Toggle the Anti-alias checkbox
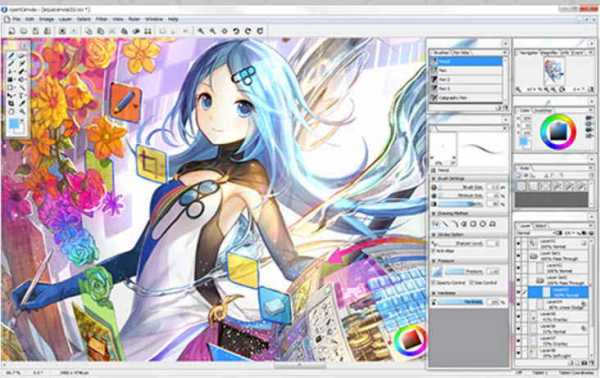Image resolution: width=600 pixels, height=378 pixels. pyautogui.click(x=434, y=251)
